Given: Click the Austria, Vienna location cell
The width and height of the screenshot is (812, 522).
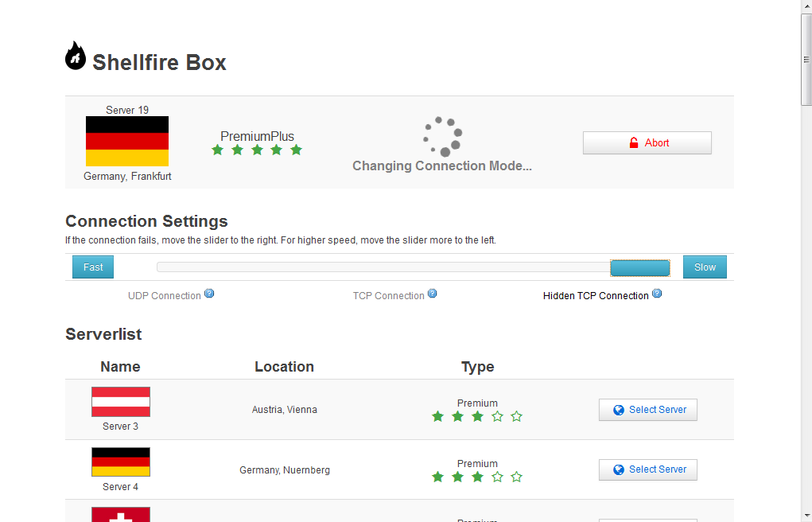Looking at the screenshot, I should point(284,410).
